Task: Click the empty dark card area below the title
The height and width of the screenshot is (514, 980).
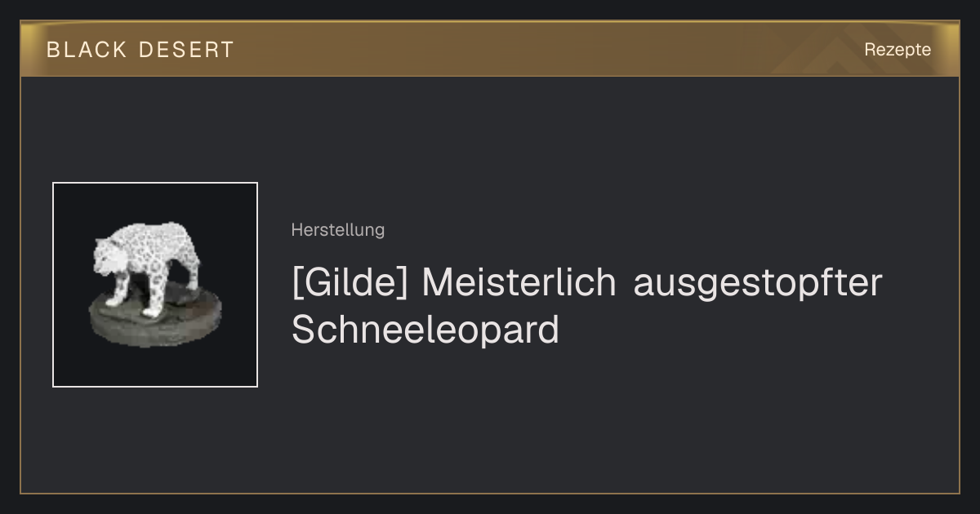Action: tap(572, 424)
